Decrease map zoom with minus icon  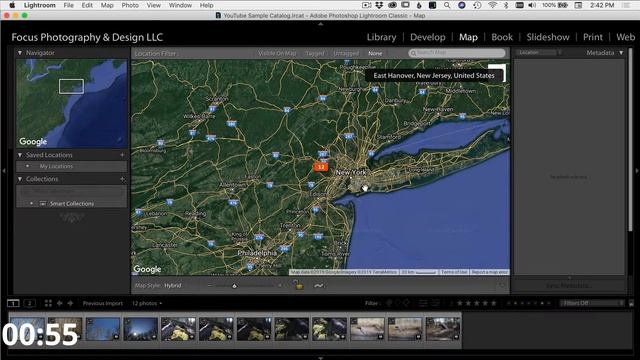tap(210, 286)
